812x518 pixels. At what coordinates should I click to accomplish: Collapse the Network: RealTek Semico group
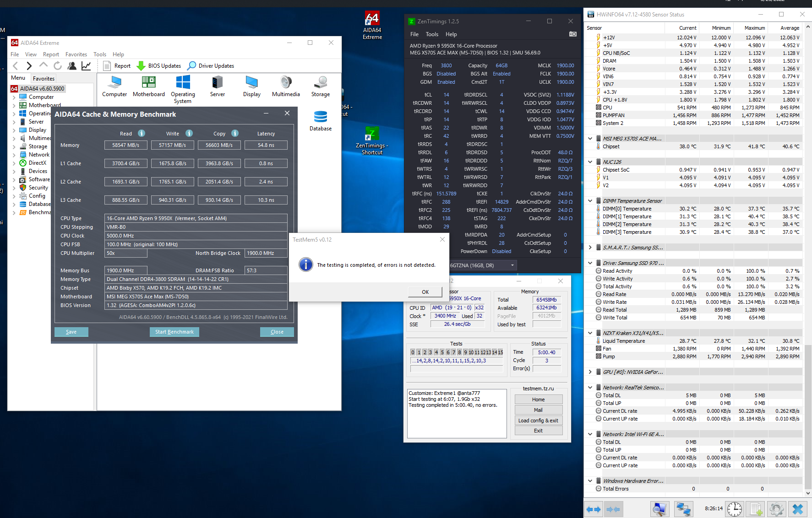[x=590, y=387]
